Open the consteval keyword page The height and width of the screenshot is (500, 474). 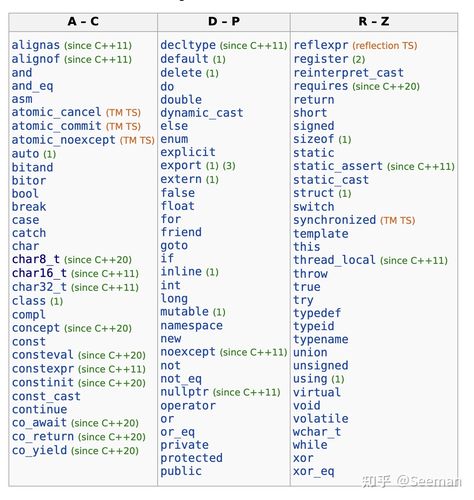[x=43, y=355]
